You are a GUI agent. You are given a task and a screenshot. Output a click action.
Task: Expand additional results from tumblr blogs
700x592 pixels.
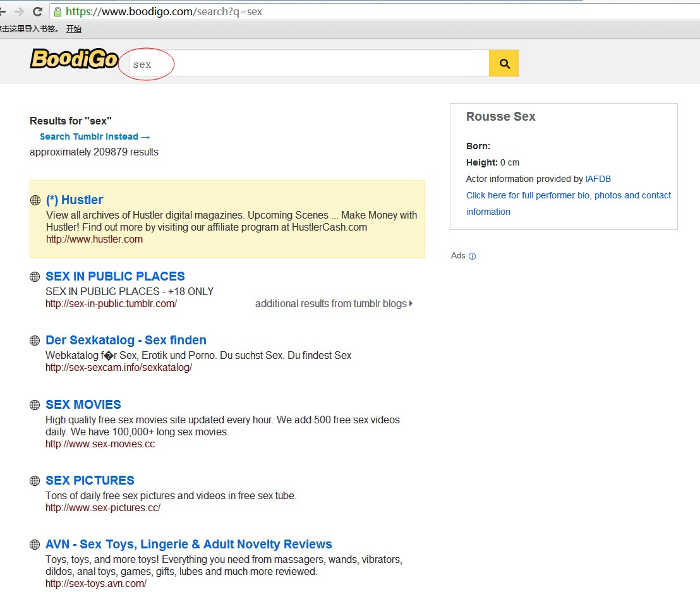click(334, 304)
